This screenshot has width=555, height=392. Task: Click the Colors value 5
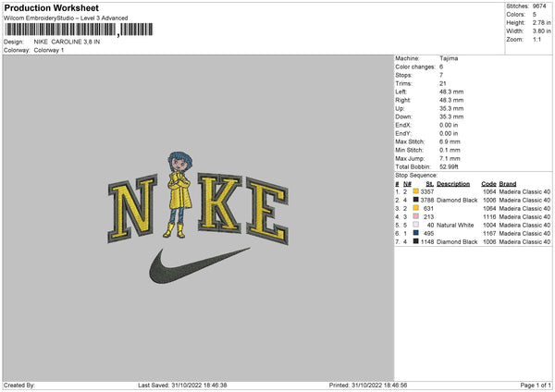tap(535, 15)
